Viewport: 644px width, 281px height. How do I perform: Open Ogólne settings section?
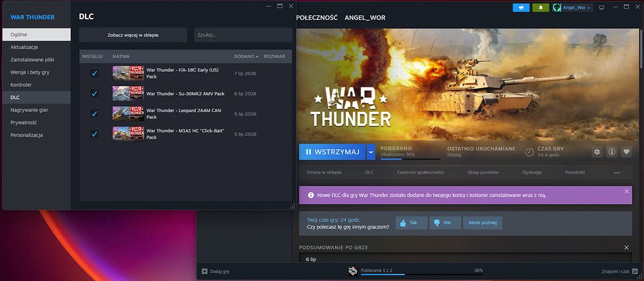click(37, 35)
